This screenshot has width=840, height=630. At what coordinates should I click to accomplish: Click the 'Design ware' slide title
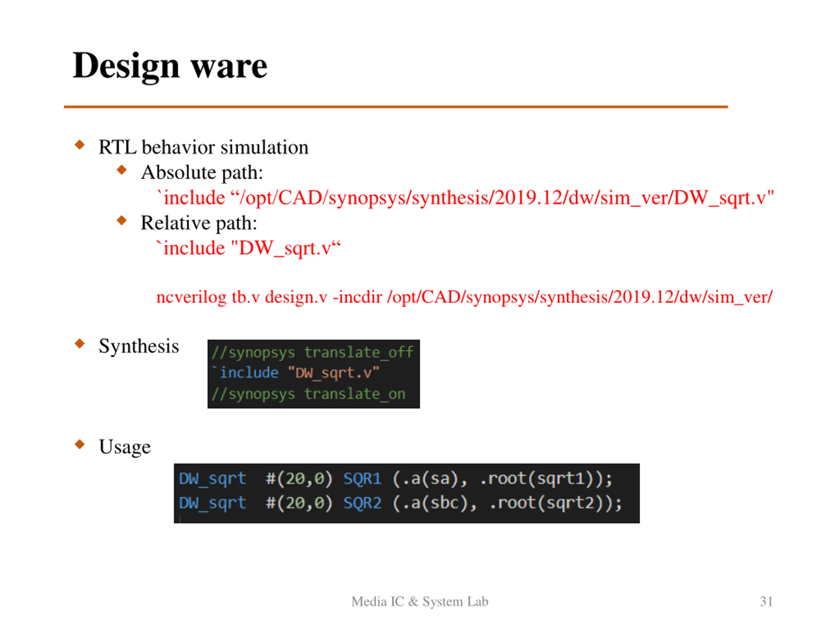[170, 67]
